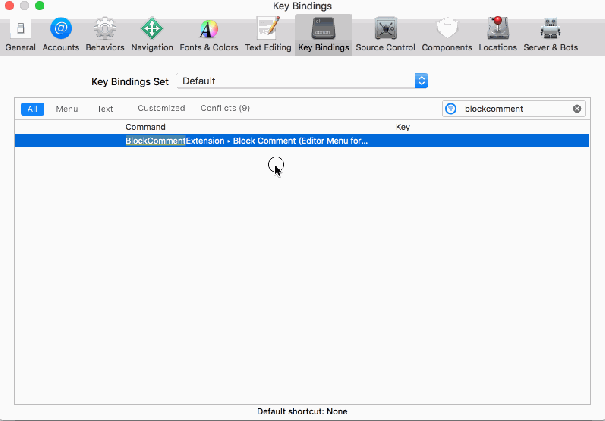The image size is (605, 421).
Task: Open Navigation preferences pane
Action: pyautogui.click(x=152, y=33)
